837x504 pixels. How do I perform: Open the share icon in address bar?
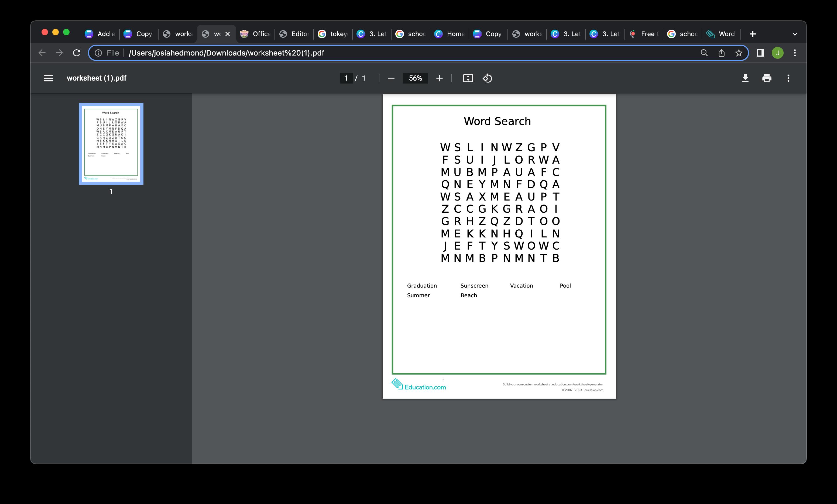pyautogui.click(x=722, y=53)
